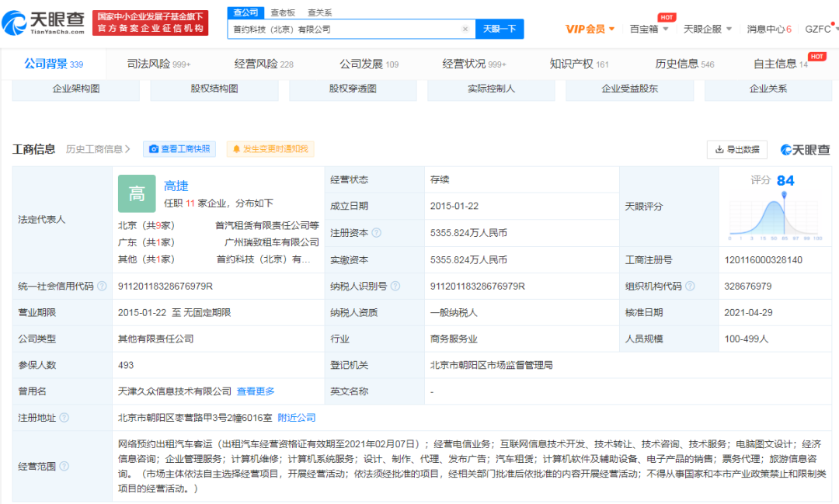Switch to the 公司发展 tab

(x=369, y=64)
